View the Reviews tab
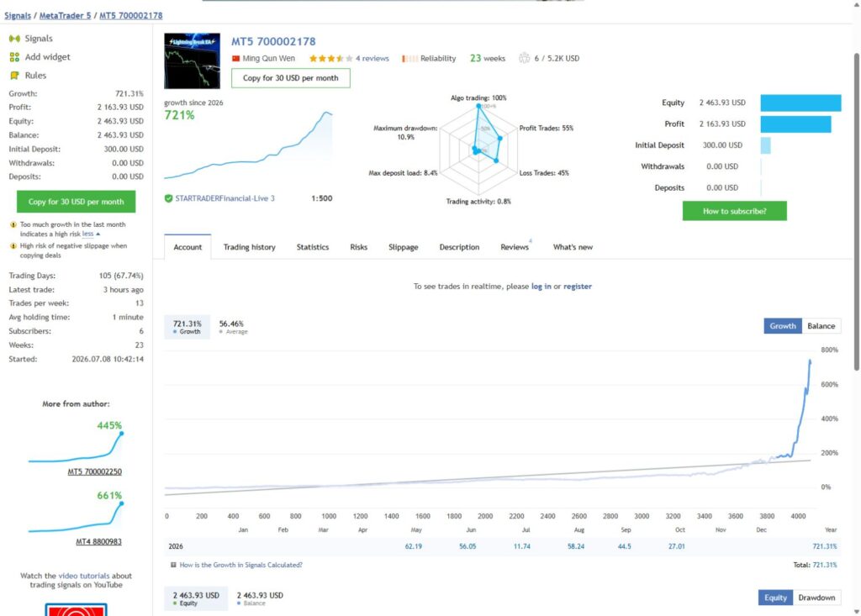Image resolution: width=861 pixels, height=616 pixels. (515, 247)
